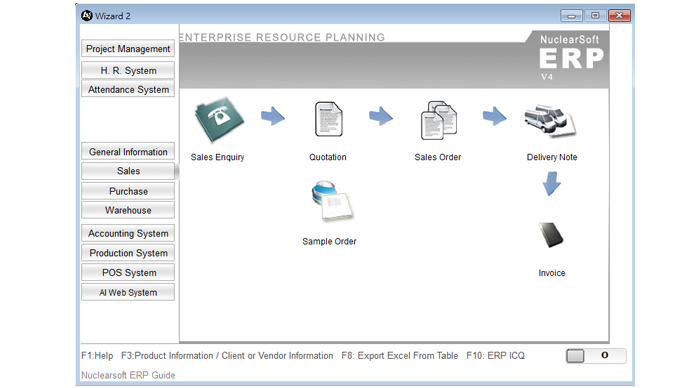700x388 pixels.
Task: Select the Sales module tab
Action: pyautogui.click(x=128, y=171)
